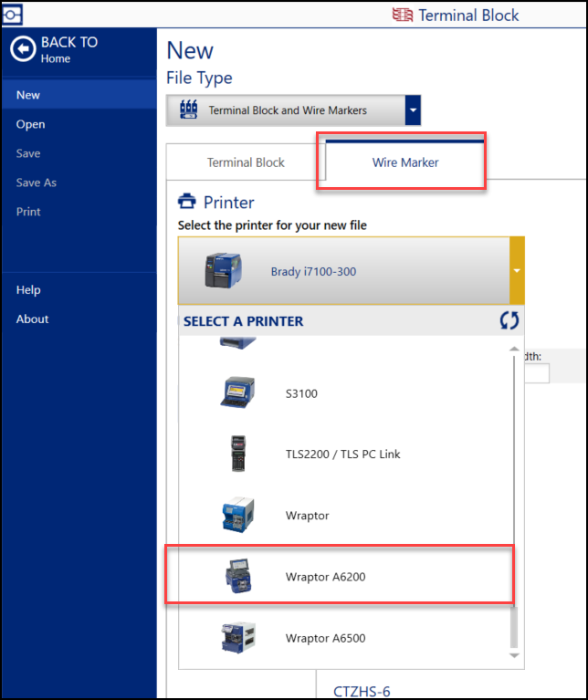This screenshot has height=700, width=588.
Task: Select the Wraptor A6500 printer image
Action: [x=238, y=638]
